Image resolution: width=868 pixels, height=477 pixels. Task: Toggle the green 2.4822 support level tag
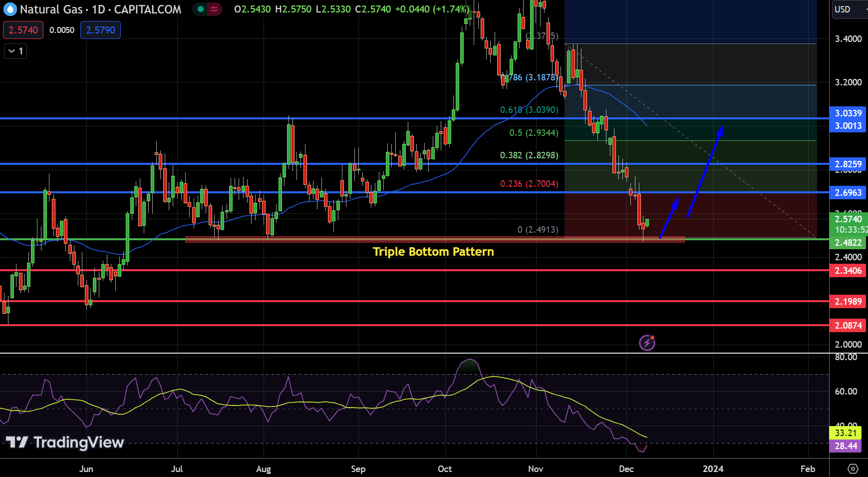pos(848,242)
